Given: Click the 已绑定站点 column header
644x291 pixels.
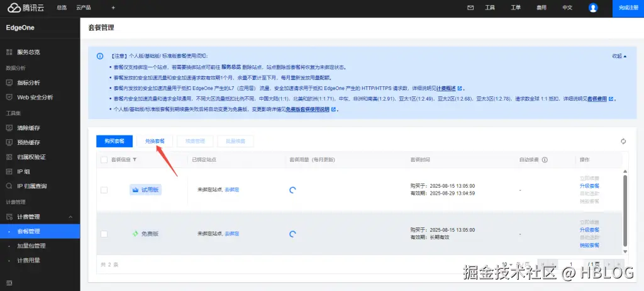Looking at the screenshot, I should pyautogui.click(x=204, y=160).
